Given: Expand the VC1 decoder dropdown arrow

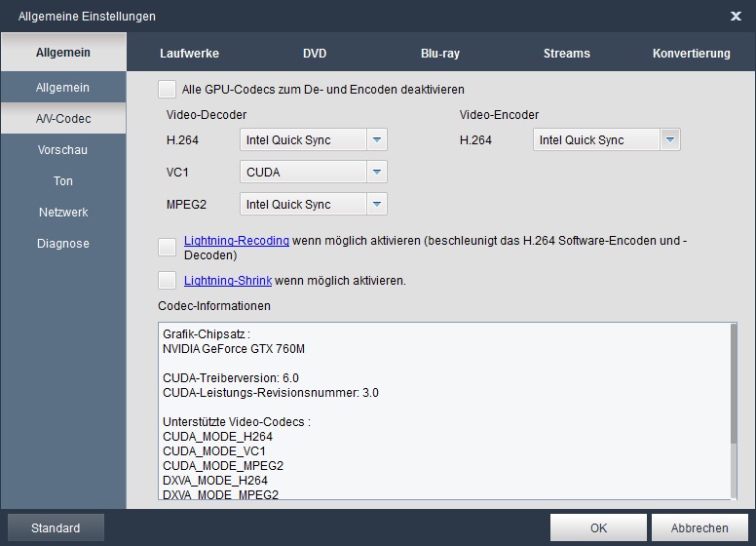Looking at the screenshot, I should pos(377,172).
